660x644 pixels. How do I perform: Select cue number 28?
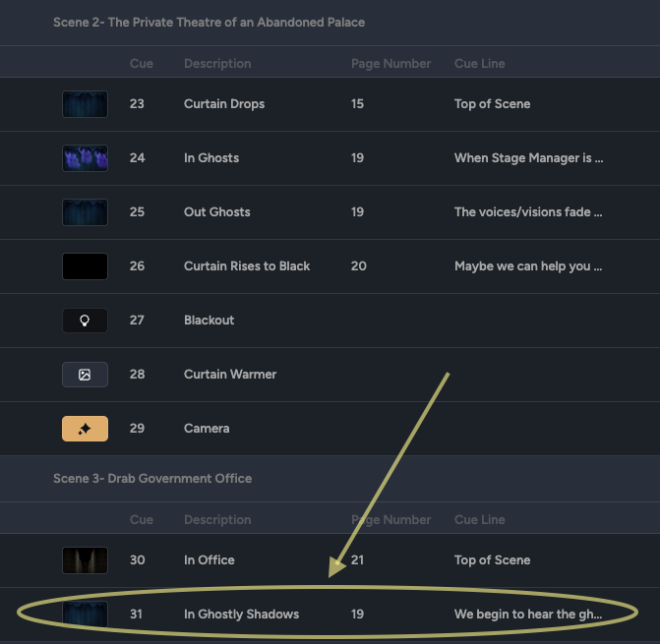pos(138,375)
